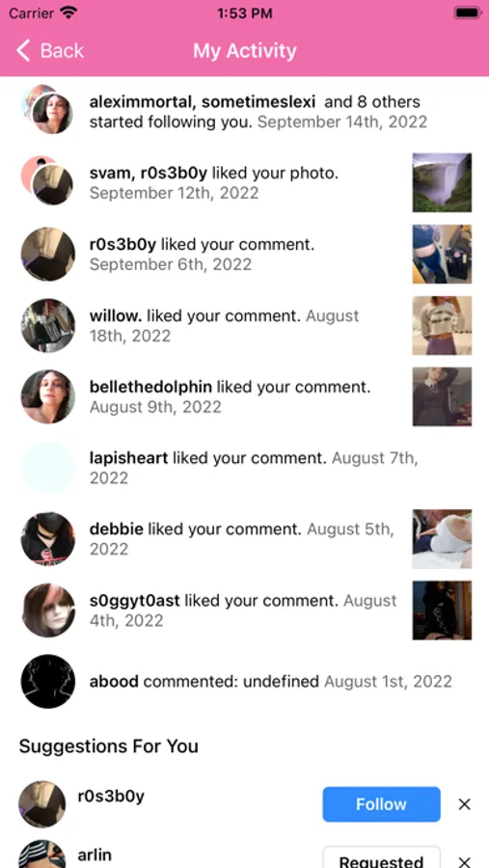489x868 pixels.
Task: Follow r0s3b0y from suggestions
Action: 382,803
